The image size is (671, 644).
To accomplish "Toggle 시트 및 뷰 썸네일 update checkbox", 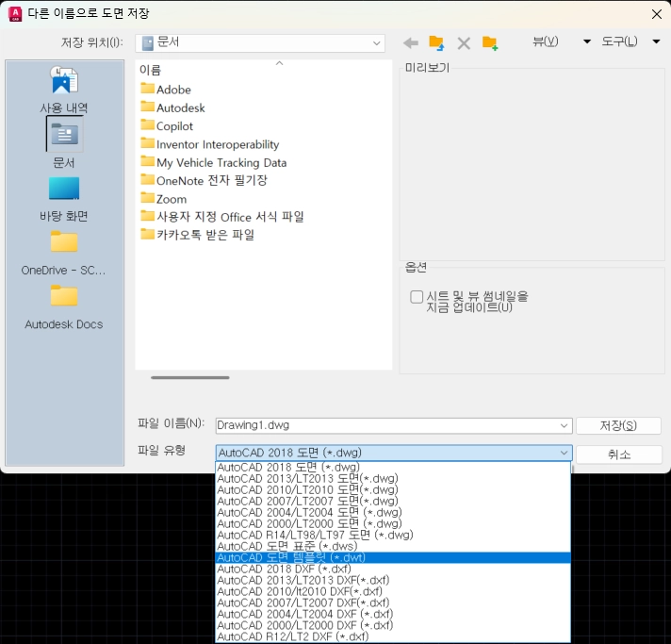I will click(417, 297).
